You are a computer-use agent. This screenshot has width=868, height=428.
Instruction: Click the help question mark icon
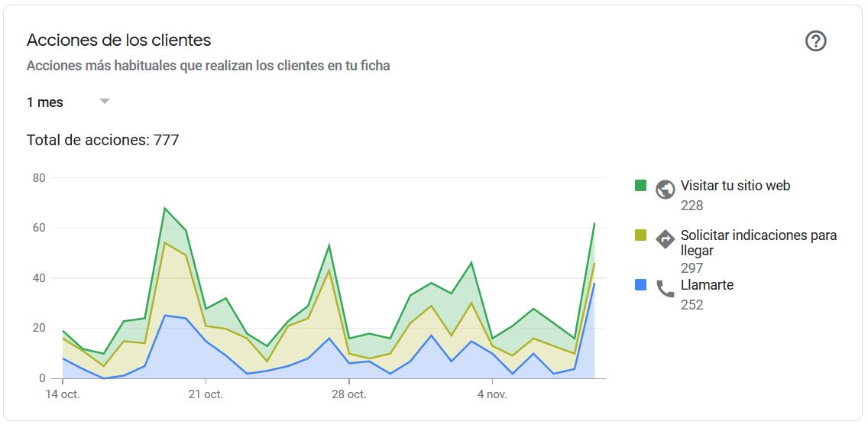pos(816,41)
